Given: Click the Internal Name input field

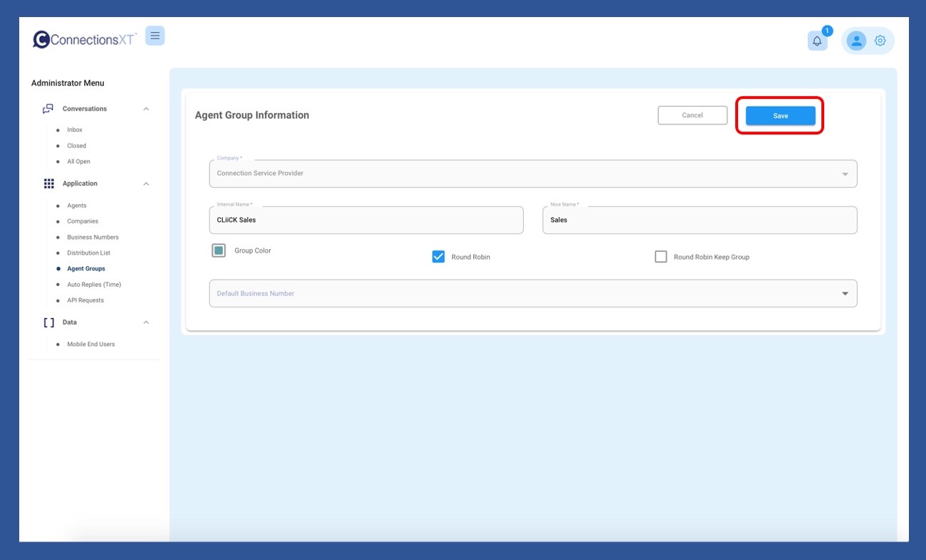Looking at the screenshot, I should [x=366, y=221].
